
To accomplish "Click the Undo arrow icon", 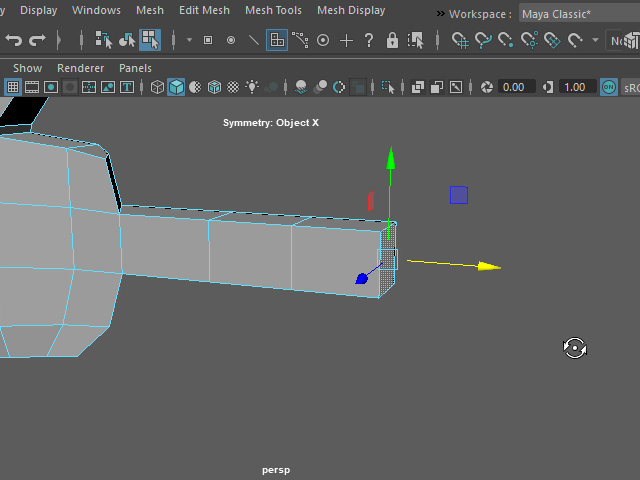I will (14, 40).
